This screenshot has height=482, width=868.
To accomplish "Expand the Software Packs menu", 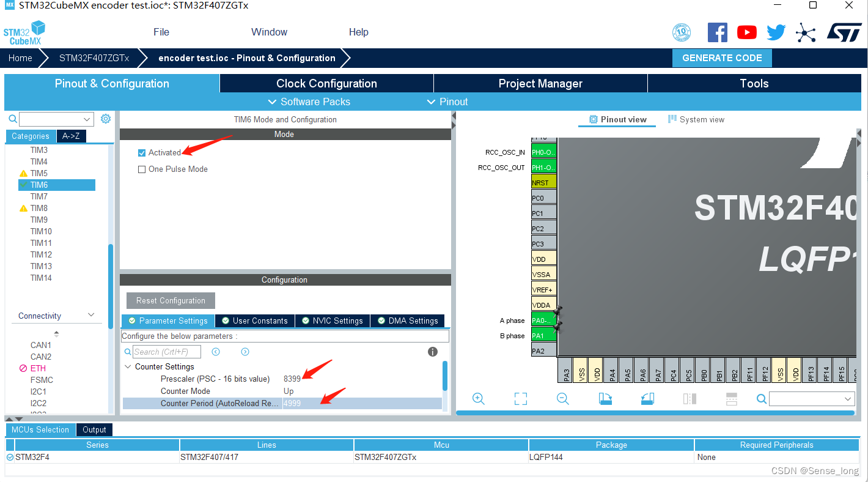I will [309, 102].
